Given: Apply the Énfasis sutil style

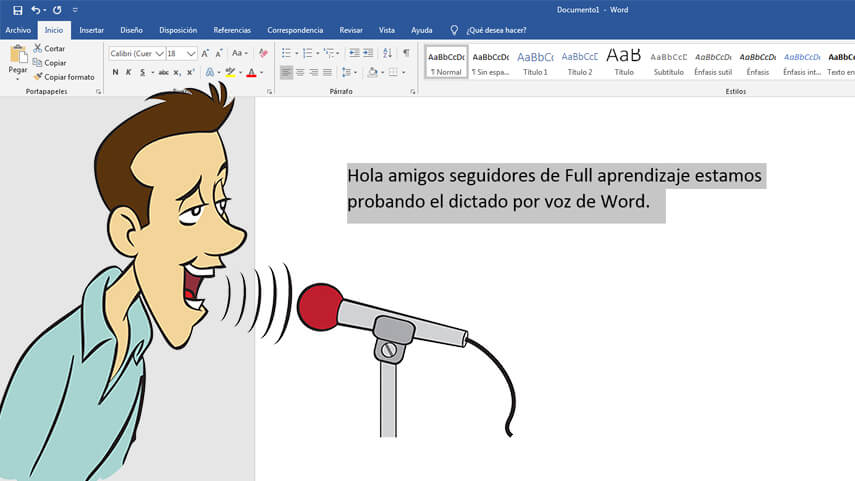Looking at the screenshot, I should (x=713, y=62).
